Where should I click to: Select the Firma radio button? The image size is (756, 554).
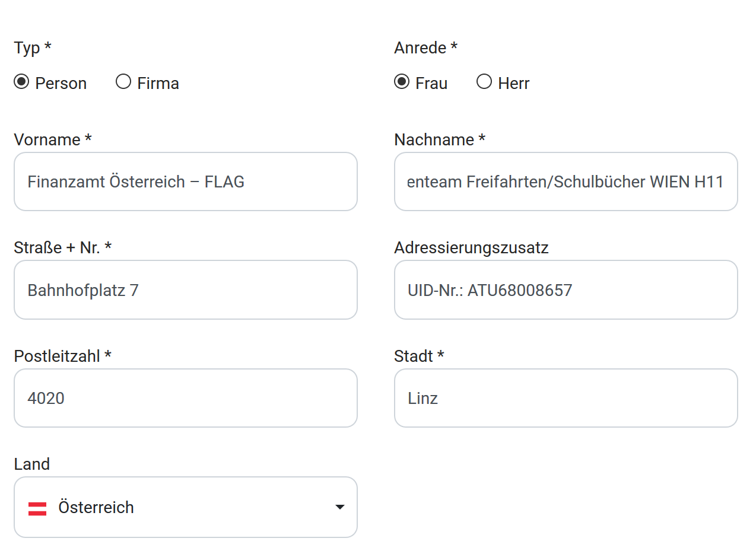(123, 82)
